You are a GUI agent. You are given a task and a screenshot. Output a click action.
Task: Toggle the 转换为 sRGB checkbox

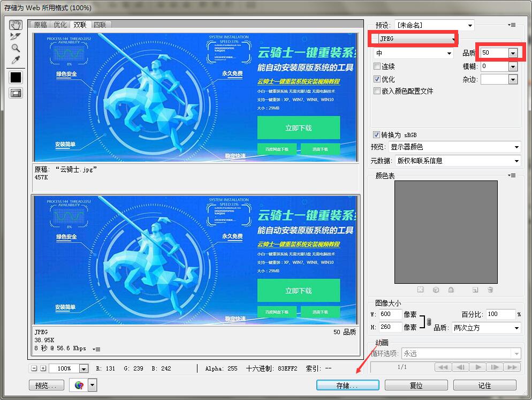coord(376,135)
